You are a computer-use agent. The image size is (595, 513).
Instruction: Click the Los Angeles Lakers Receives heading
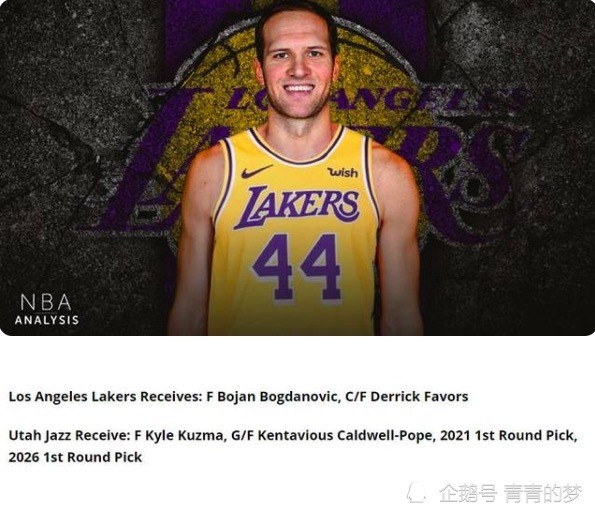tap(105, 397)
